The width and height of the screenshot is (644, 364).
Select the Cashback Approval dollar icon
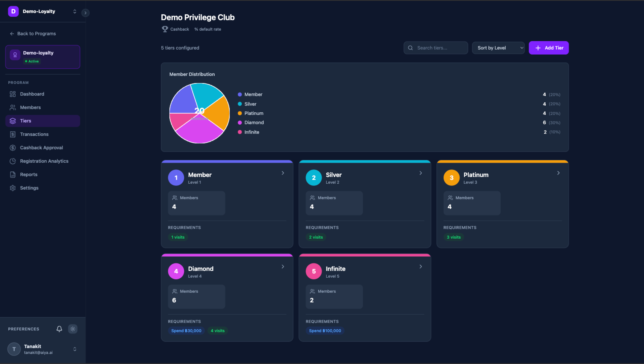pyautogui.click(x=13, y=147)
